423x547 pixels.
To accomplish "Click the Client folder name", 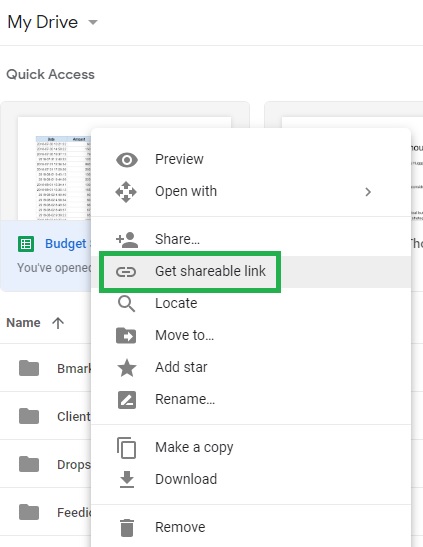I will 74,417.
